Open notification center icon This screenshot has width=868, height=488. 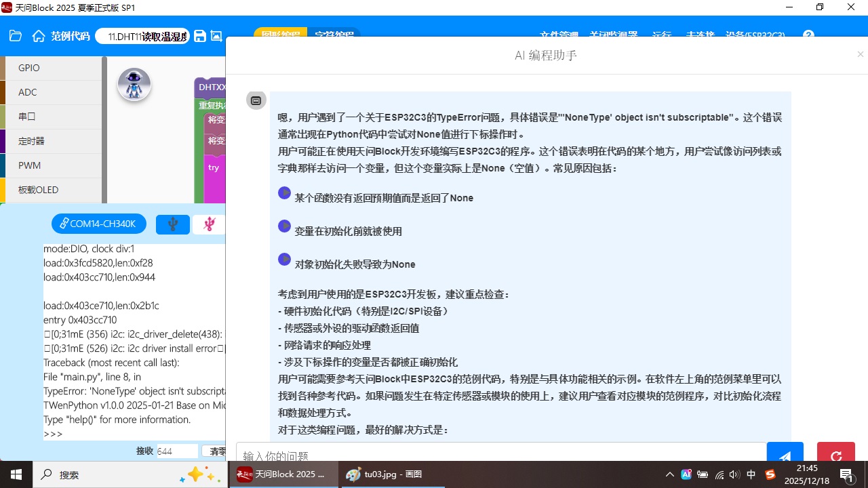[846, 474]
